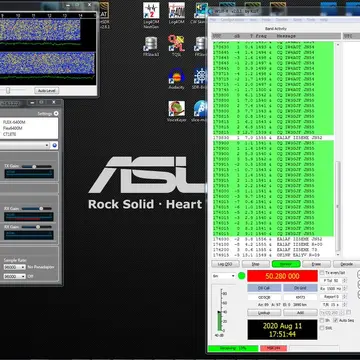Open the sample rate dropdown labeled Off
This screenshot has height=360, width=360.
tap(15, 276)
